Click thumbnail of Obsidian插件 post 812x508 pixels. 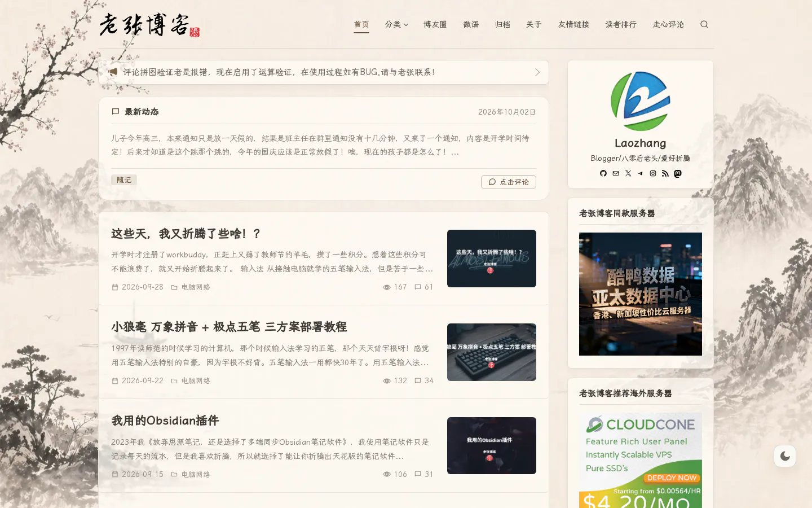[492, 446]
